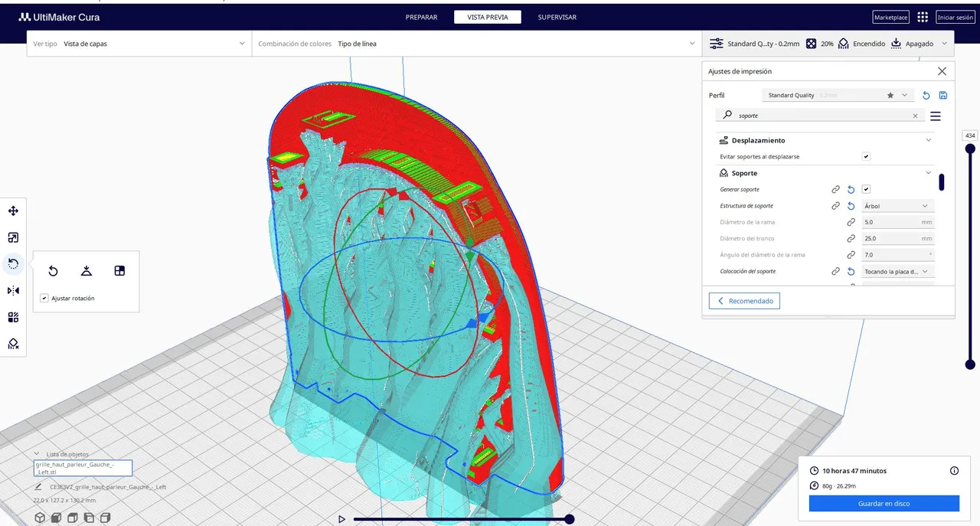This screenshot has height=526, width=980.
Task: Open the Ver tipo dropdown
Action: 139,44
